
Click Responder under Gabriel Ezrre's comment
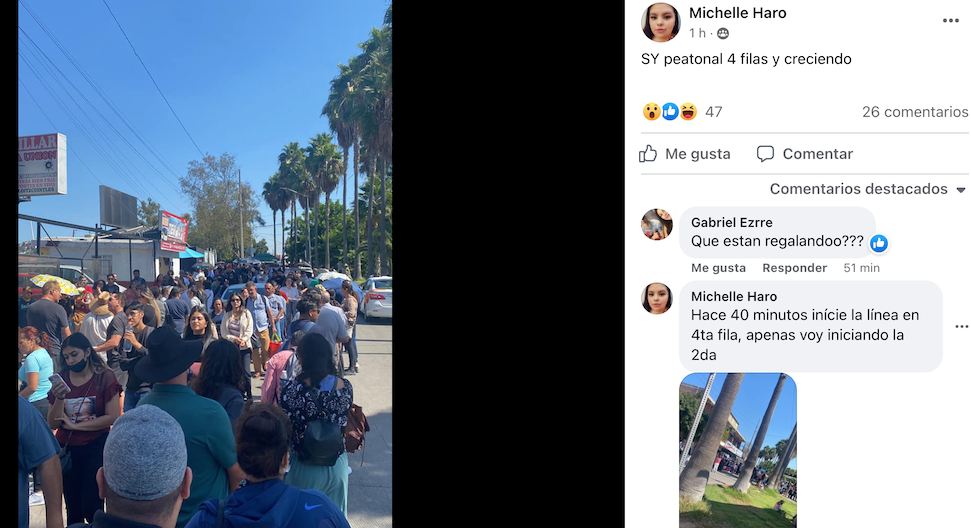pos(795,268)
